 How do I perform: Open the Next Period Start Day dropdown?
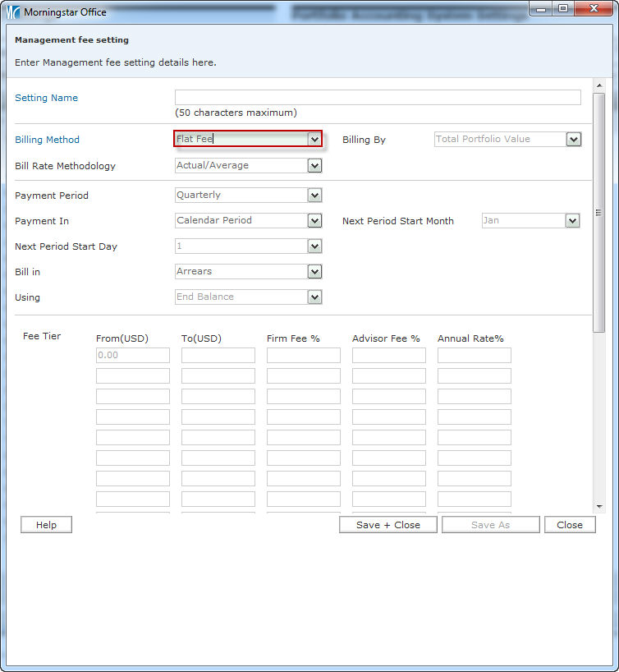click(x=314, y=246)
